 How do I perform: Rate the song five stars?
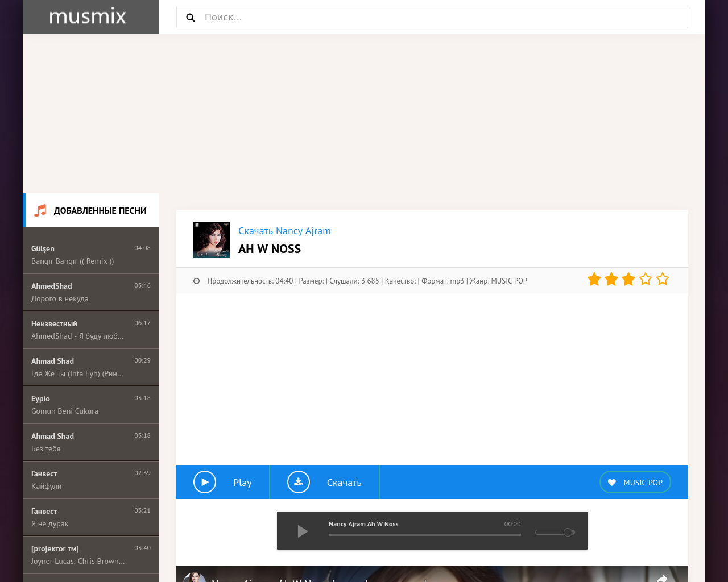[663, 279]
